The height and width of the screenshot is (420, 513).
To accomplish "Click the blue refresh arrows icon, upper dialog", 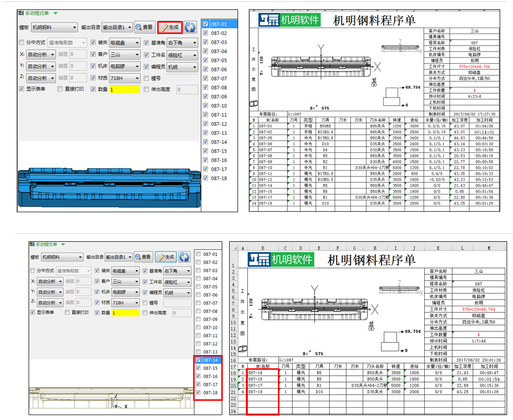I will 190,27.
